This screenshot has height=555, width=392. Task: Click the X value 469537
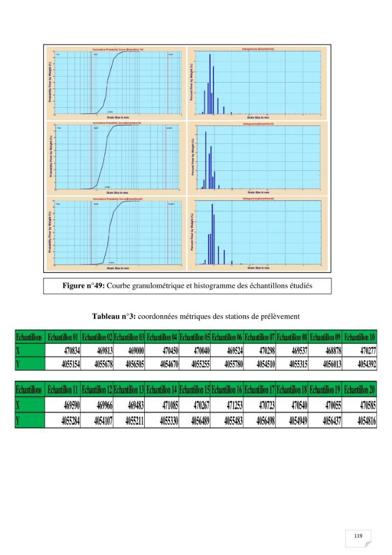coord(299,351)
